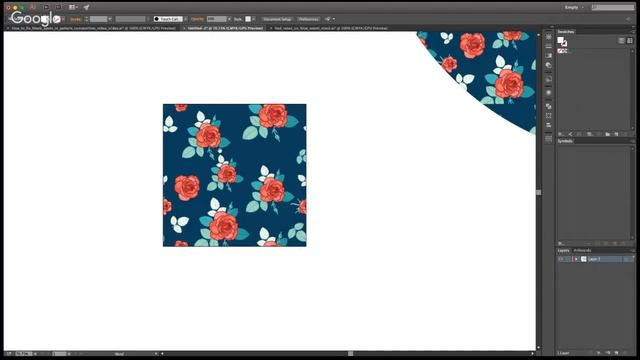Click the opacity value field
The height and width of the screenshot is (360, 640).
[216, 19]
